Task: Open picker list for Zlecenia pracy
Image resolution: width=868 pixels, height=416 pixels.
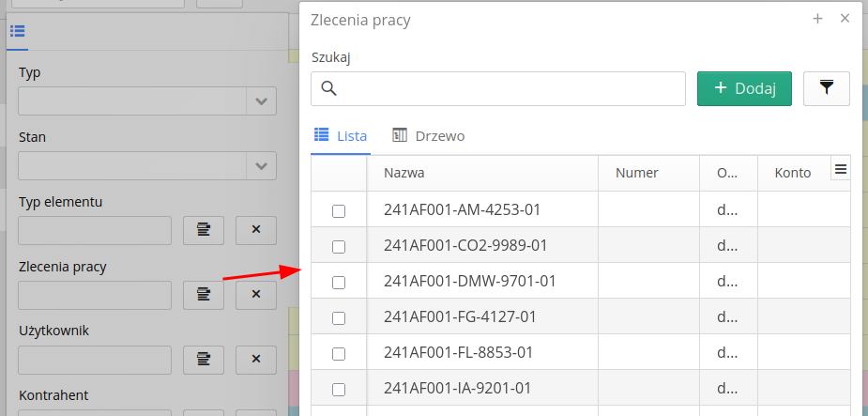Action: [x=203, y=295]
